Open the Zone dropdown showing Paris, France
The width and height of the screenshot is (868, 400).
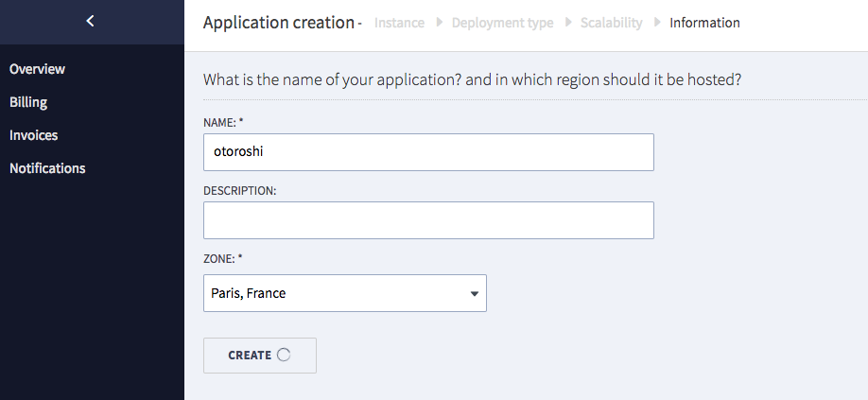(x=336, y=293)
